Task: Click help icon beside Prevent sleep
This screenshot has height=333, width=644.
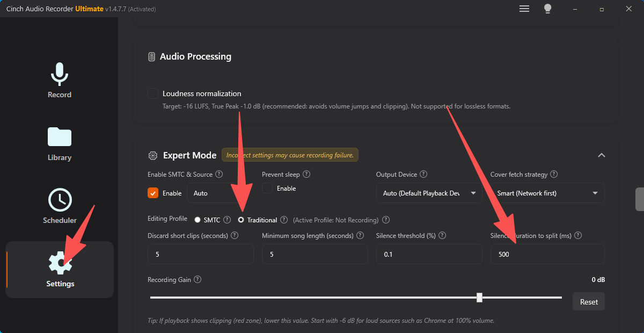Action: 306,175
